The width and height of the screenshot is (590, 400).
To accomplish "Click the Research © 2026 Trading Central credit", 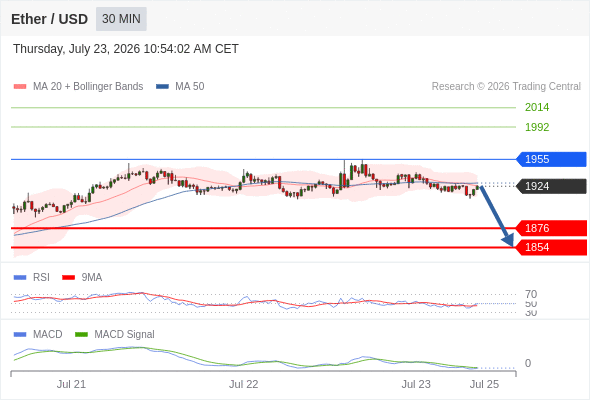I will pos(506,87).
